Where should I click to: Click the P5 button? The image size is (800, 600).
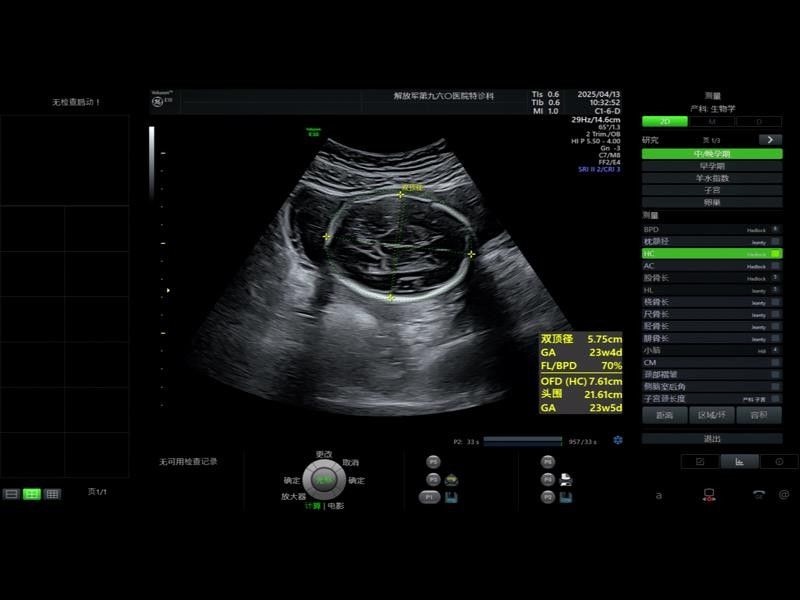pos(433,462)
